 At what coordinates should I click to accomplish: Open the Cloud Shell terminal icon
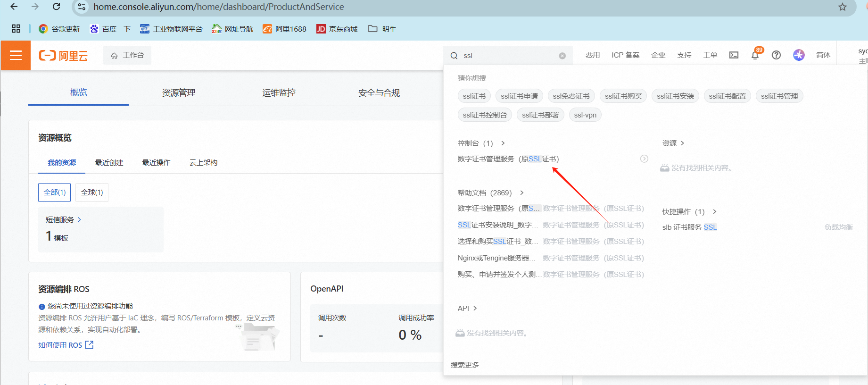point(734,55)
